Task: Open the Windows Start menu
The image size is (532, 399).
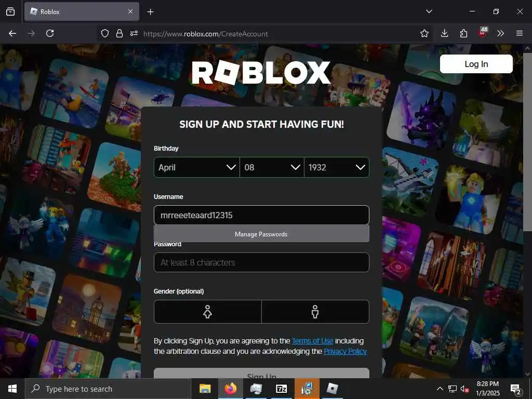Action: click(12, 389)
